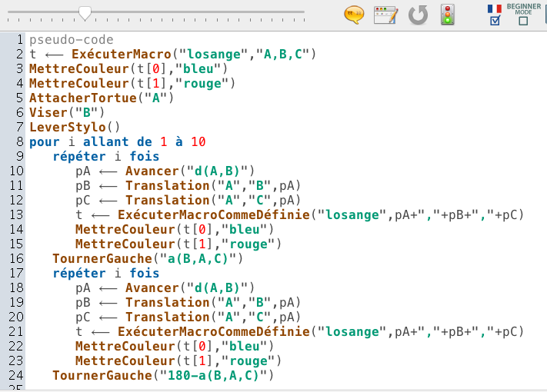Click MettreCouleur(t[0],"bleu") on line 22
The width and height of the screenshot is (547, 392).
coord(175,346)
